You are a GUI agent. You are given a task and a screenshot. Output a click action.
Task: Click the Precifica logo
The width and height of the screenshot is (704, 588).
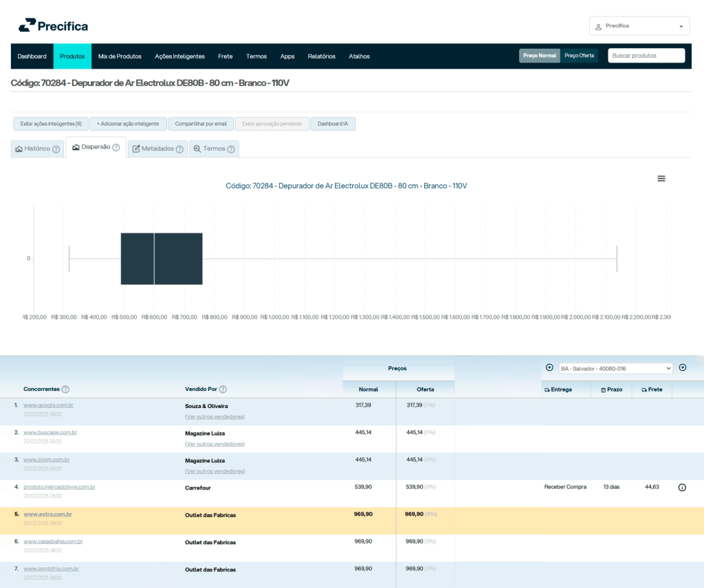[x=53, y=26]
